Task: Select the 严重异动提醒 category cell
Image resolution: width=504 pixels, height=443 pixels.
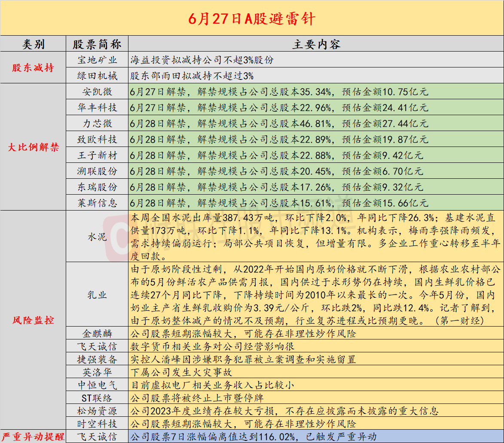Action: tap(33, 437)
